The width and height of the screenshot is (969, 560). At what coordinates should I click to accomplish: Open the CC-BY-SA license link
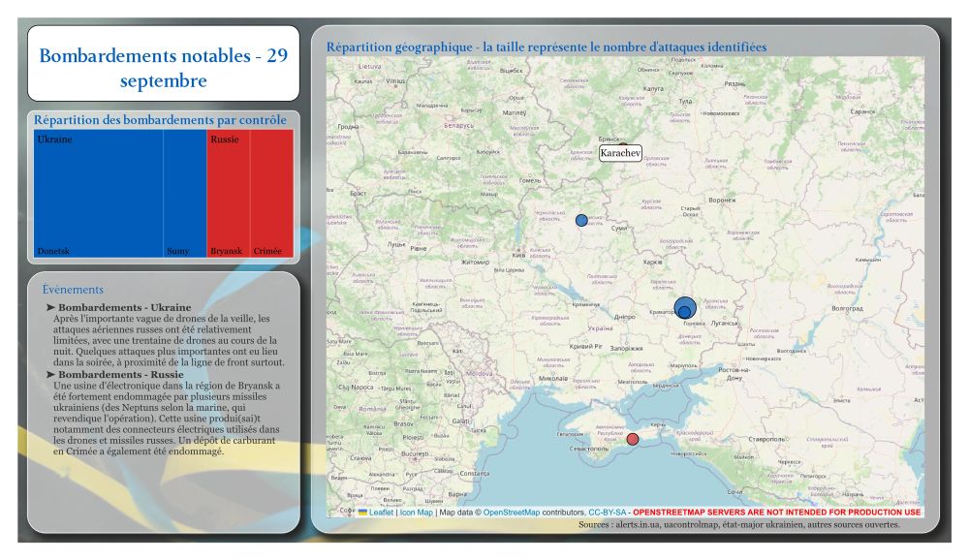(x=607, y=513)
